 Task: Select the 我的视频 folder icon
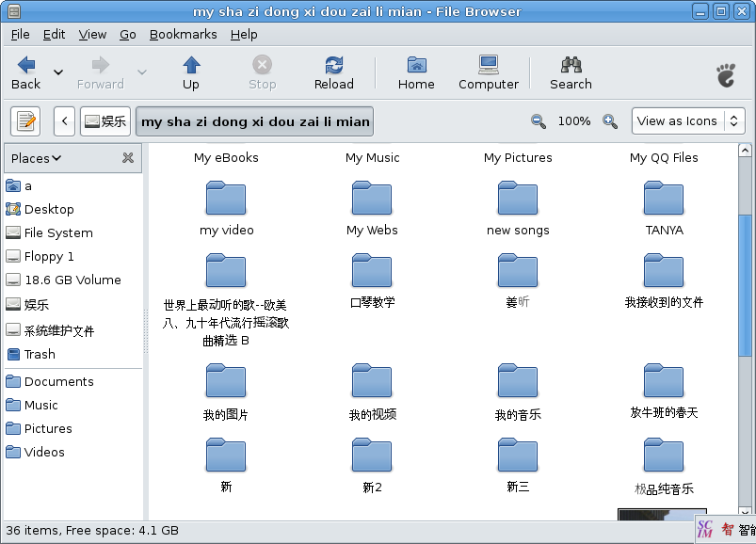(x=372, y=380)
